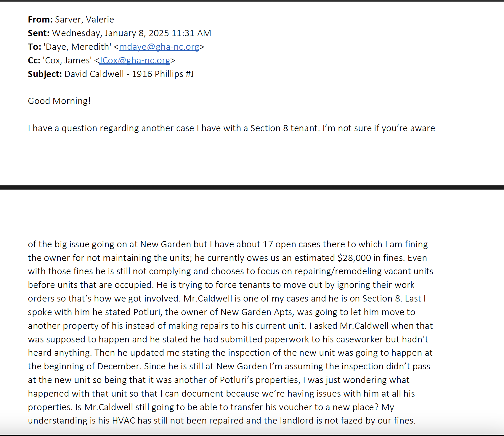Click the dark page break divider

(252, 187)
